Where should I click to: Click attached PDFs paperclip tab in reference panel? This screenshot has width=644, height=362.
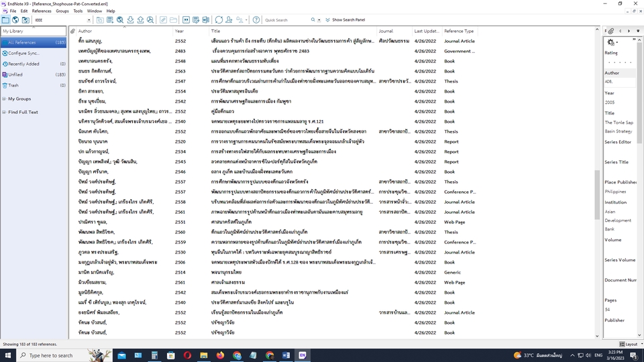click(611, 31)
